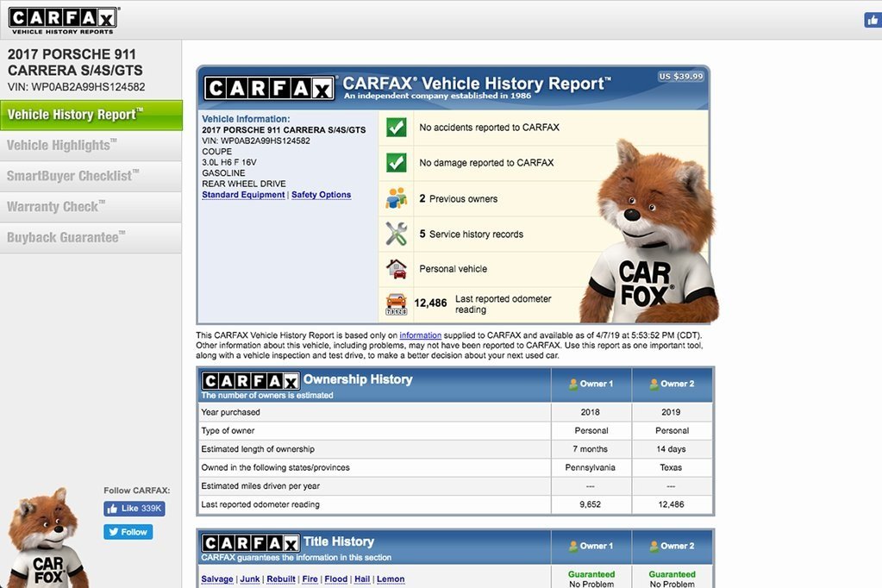
Task: Click the Rebuilt title link
Action: (281, 579)
